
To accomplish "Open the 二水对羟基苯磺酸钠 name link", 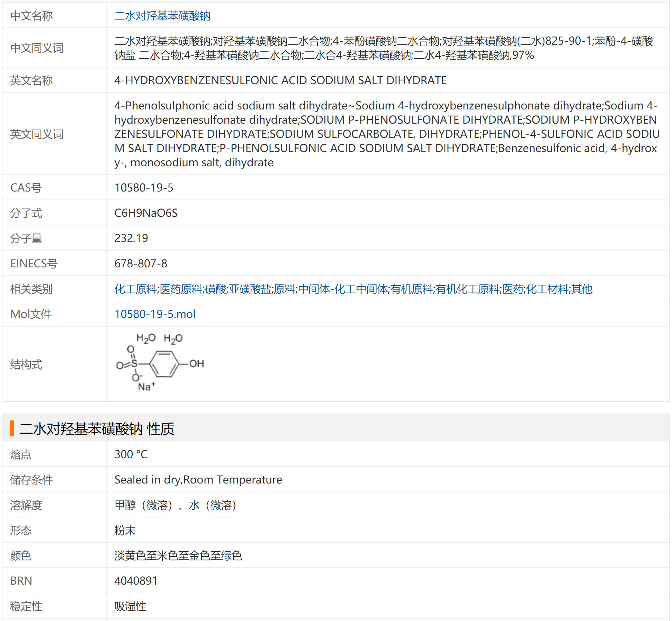I will tap(162, 16).
